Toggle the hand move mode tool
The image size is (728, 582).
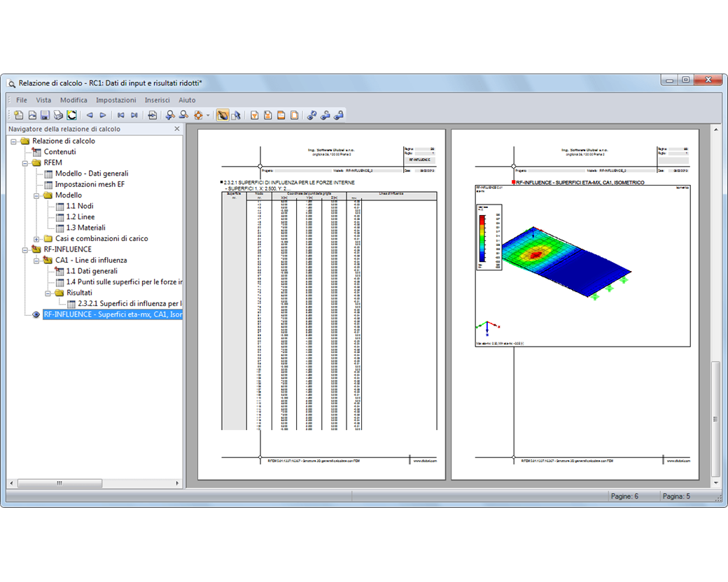pos(223,115)
